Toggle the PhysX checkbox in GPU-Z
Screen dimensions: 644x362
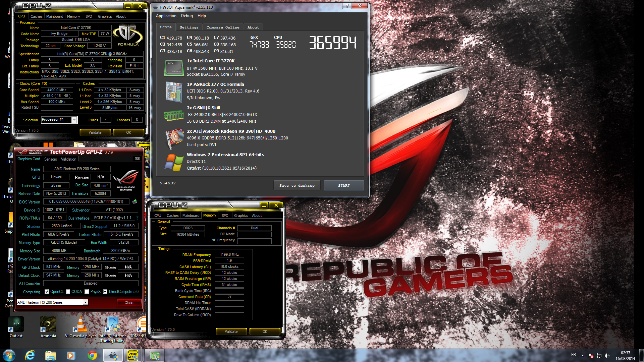[87, 292]
